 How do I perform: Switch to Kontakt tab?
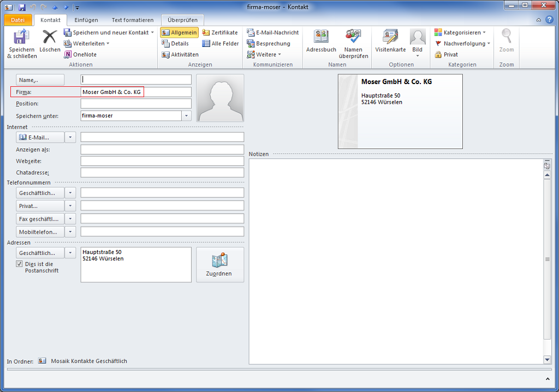click(50, 20)
